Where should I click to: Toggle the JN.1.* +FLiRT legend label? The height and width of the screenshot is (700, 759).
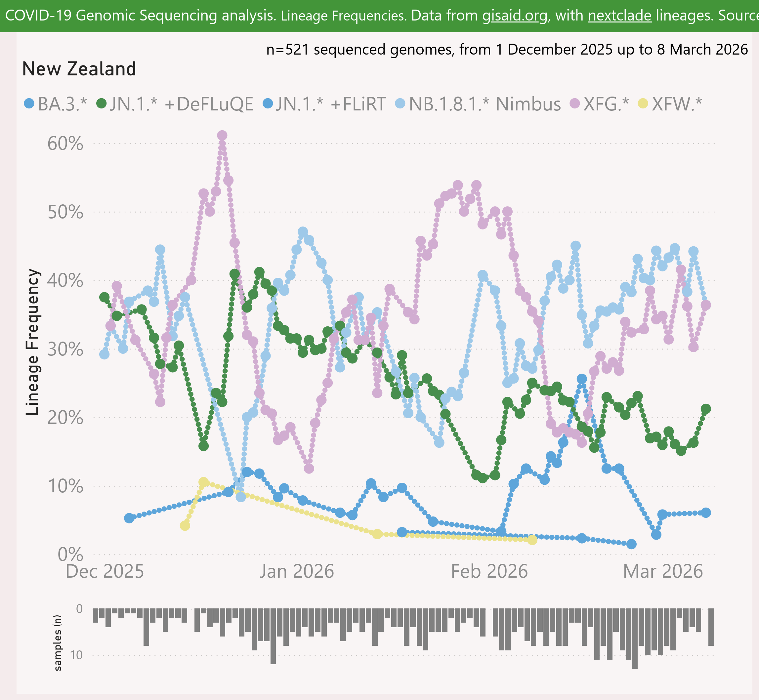[x=330, y=104]
